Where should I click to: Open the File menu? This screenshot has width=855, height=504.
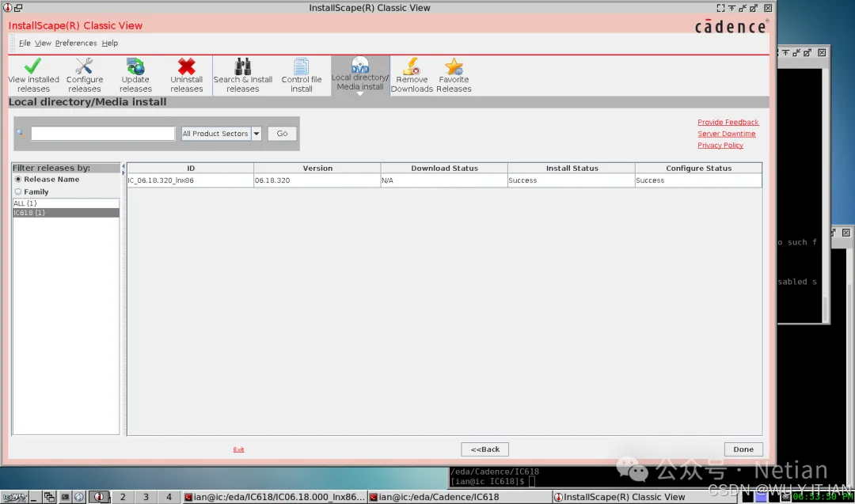point(25,43)
